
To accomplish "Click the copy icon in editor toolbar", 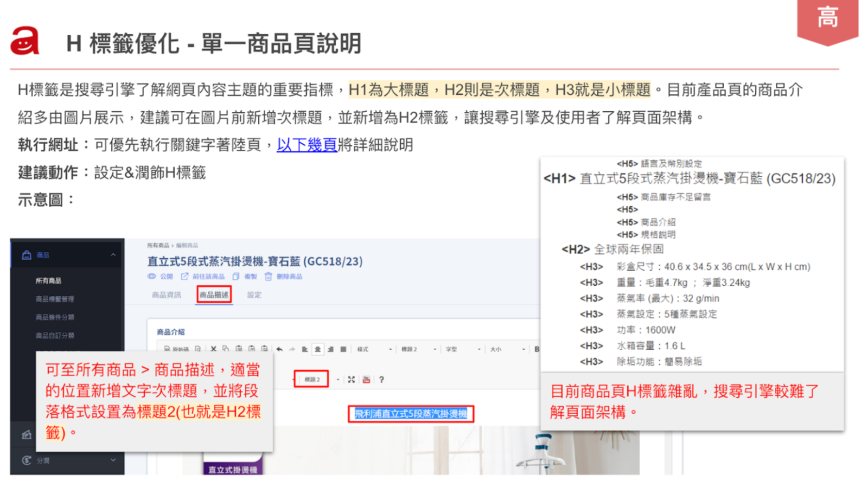I will (226, 349).
